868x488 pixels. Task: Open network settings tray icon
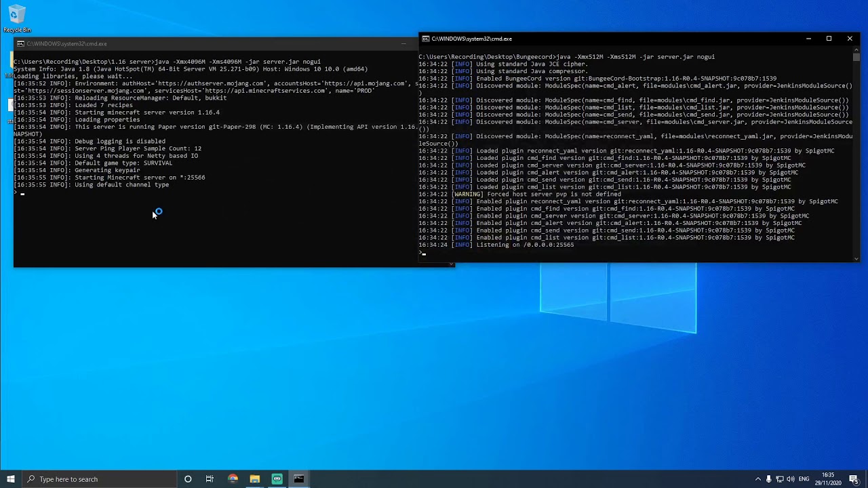point(779,479)
